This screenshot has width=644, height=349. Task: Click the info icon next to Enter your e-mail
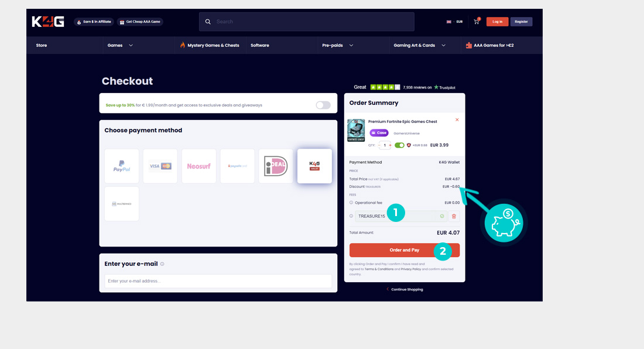tap(162, 264)
